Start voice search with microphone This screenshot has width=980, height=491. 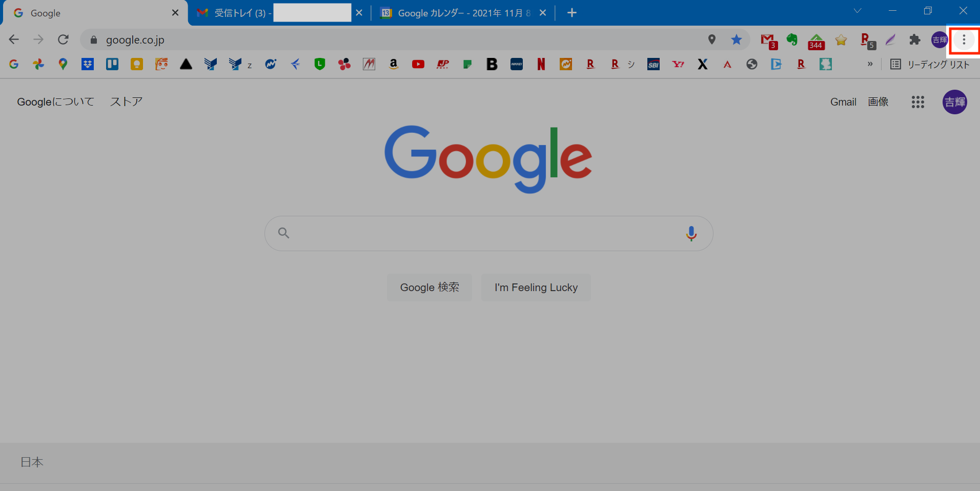(691, 233)
